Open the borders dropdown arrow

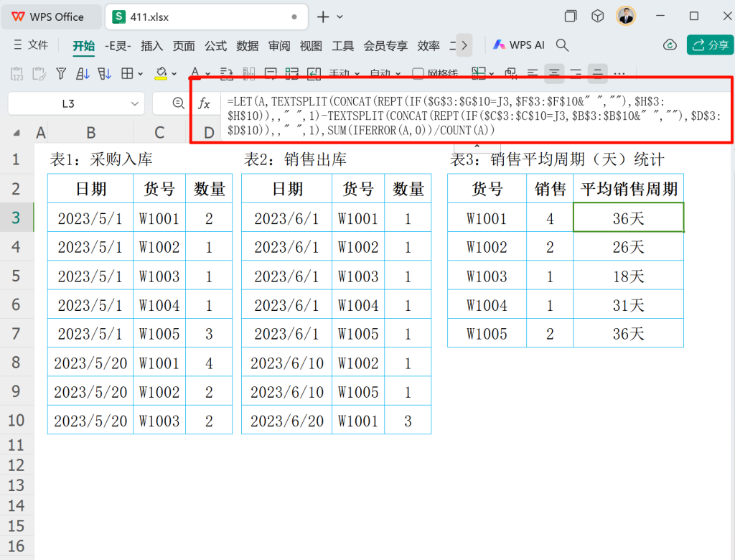coord(140,74)
